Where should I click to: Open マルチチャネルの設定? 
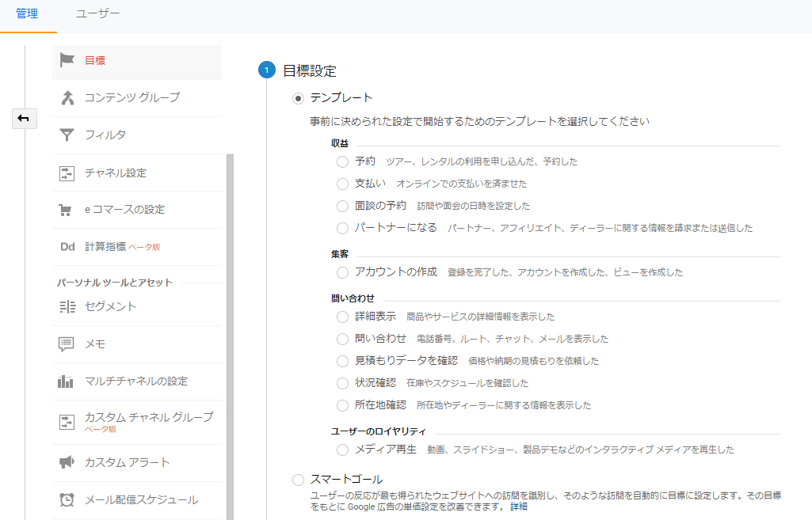tap(137, 381)
